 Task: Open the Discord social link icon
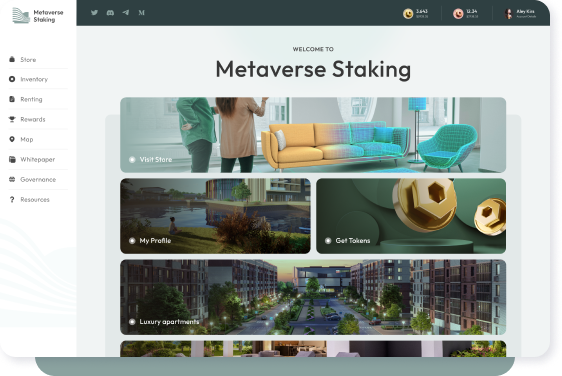[x=110, y=13]
